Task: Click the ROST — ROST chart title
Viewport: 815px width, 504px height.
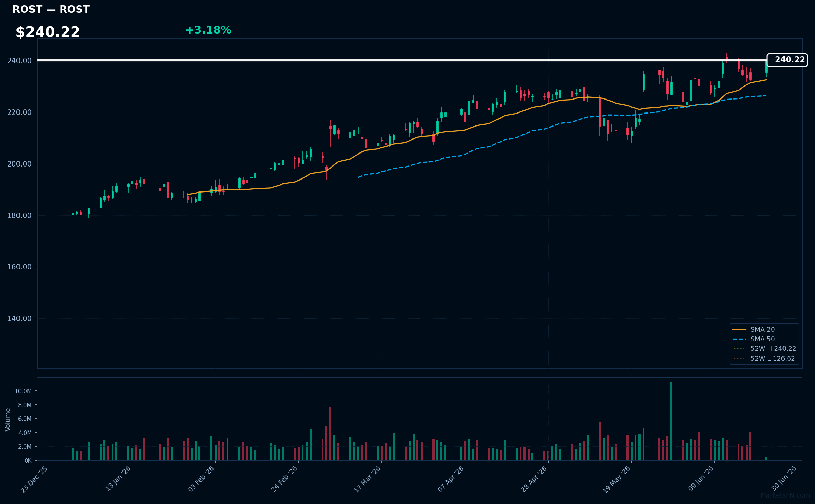Action: pyautogui.click(x=51, y=10)
